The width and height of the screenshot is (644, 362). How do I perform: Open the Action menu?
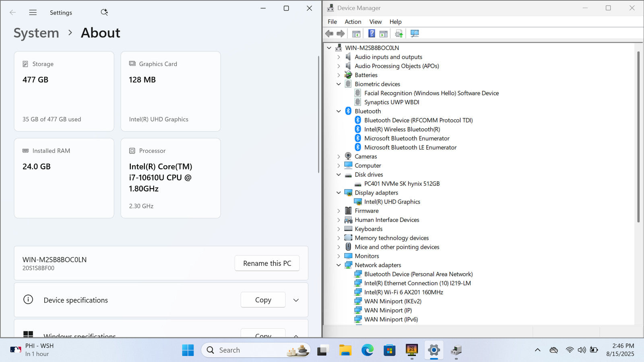(x=353, y=22)
